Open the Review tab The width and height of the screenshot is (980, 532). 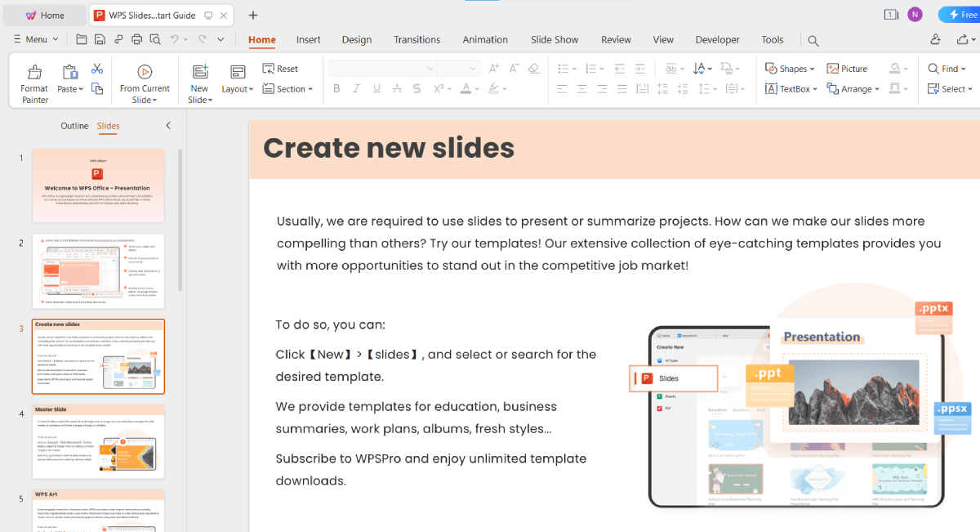coord(616,39)
